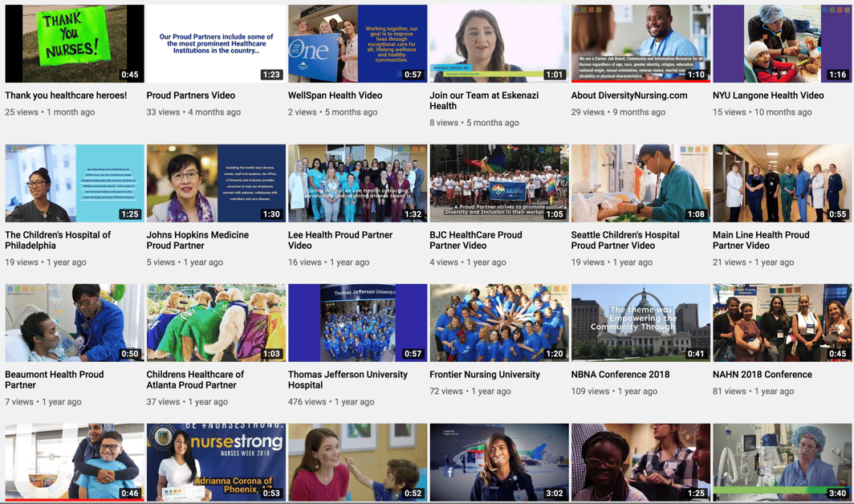
Task: Select 'Thomas Jefferson University Hospital' title
Action: pyautogui.click(x=348, y=380)
